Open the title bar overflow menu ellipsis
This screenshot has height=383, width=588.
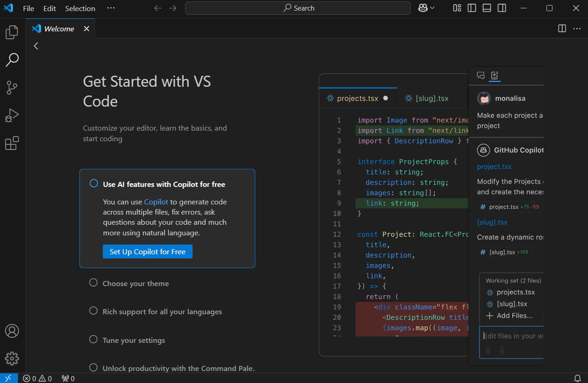tap(111, 8)
